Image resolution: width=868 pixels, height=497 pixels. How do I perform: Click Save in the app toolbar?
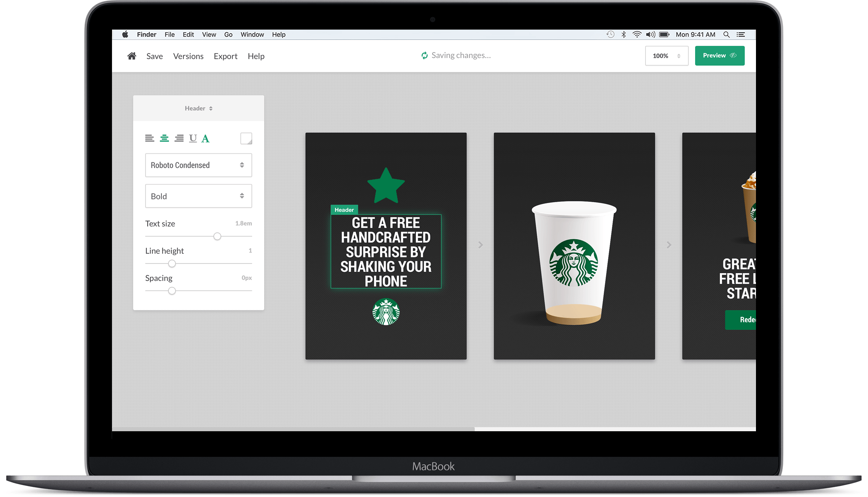(155, 56)
